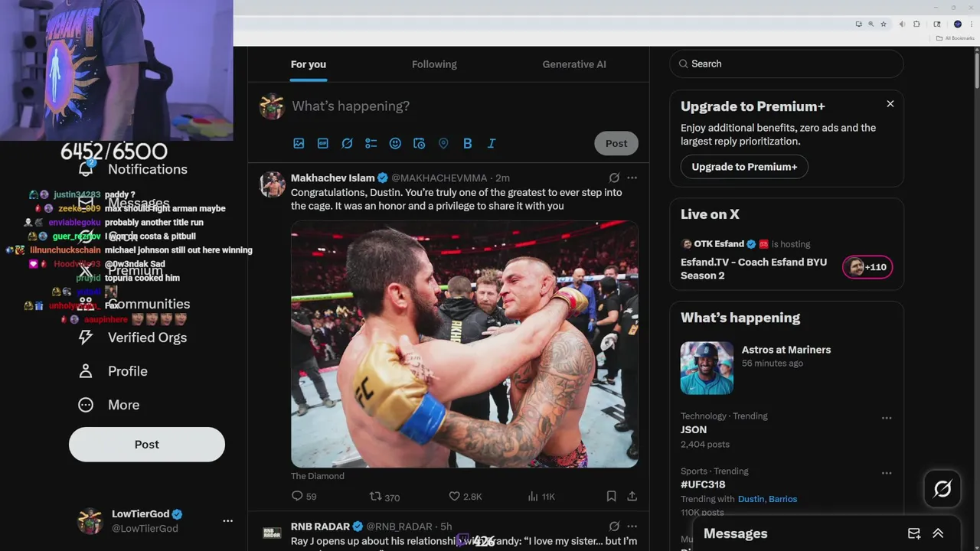Screen dimensions: 980x551
Task: Reply to the Makhachev post with 59 replies
Action: [x=304, y=497]
